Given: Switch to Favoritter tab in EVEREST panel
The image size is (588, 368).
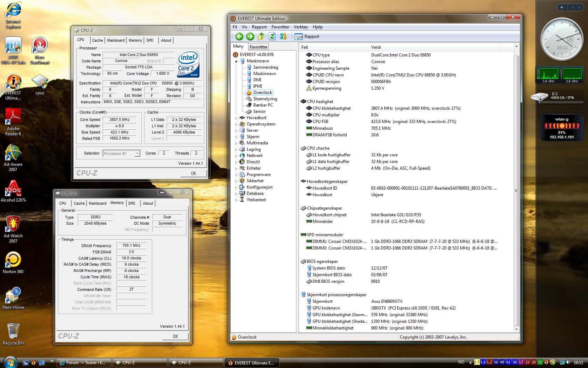Looking at the screenshot, I should pos(259,47).
